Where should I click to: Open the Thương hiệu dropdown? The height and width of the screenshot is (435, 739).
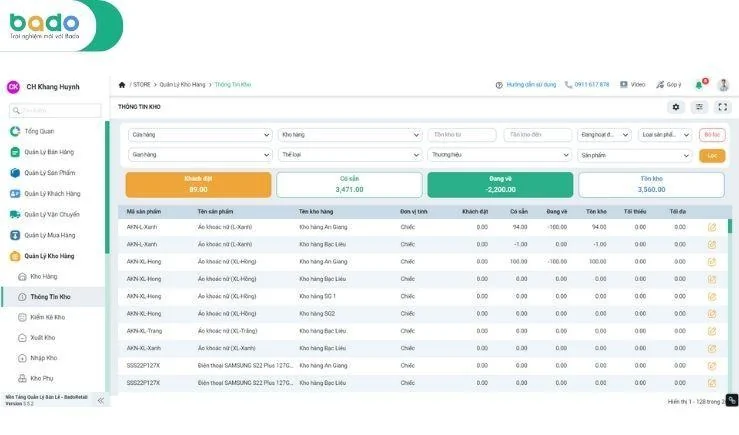[500, 155]
